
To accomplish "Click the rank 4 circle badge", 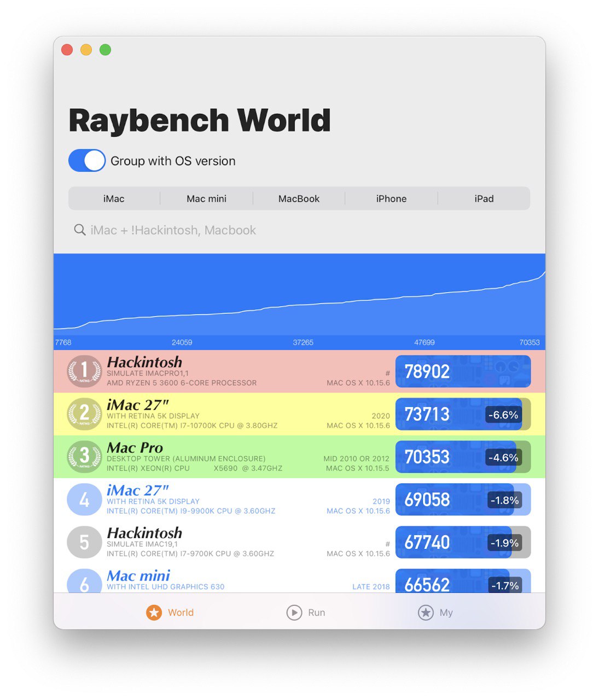I will point(84,499).
